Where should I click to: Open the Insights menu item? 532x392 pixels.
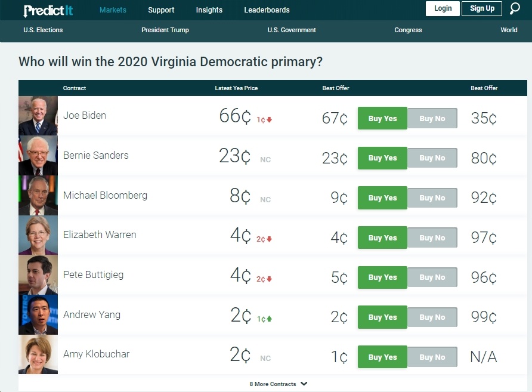pos(209,10)
